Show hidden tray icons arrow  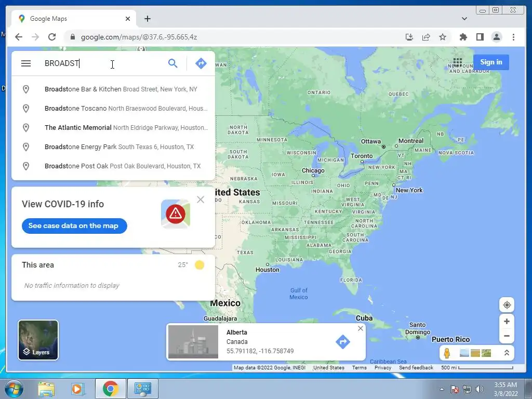442,389
